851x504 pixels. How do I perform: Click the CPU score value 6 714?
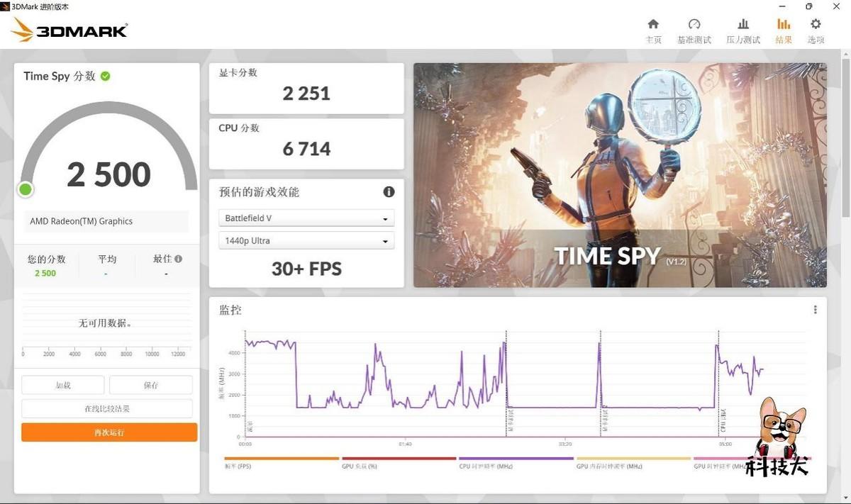click(306, 149)
